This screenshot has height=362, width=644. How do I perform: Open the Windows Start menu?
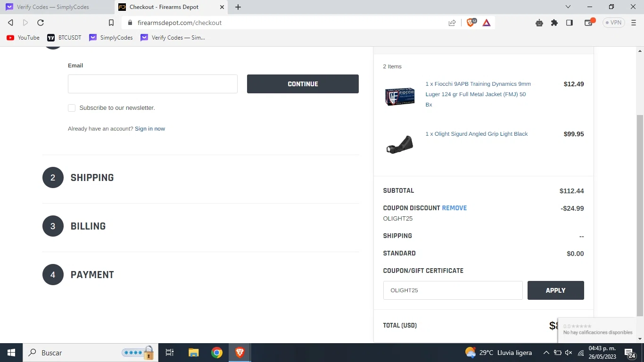[x=11, y=353]
